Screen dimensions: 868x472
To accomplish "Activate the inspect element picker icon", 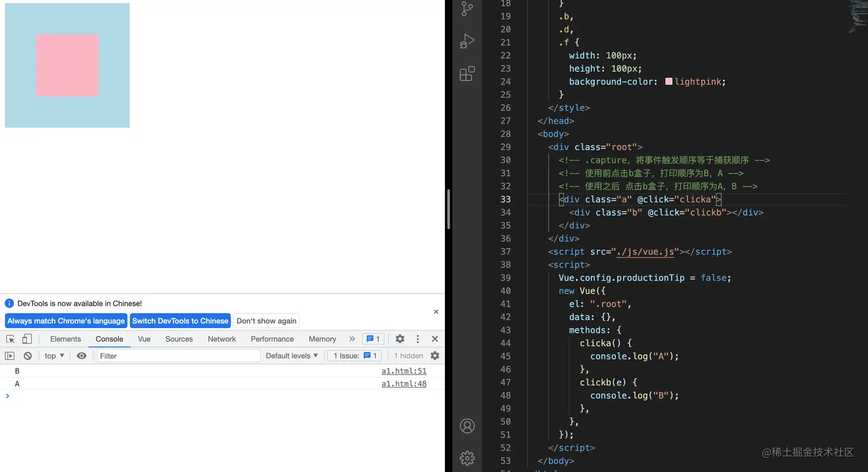I will tap(10, 339).
